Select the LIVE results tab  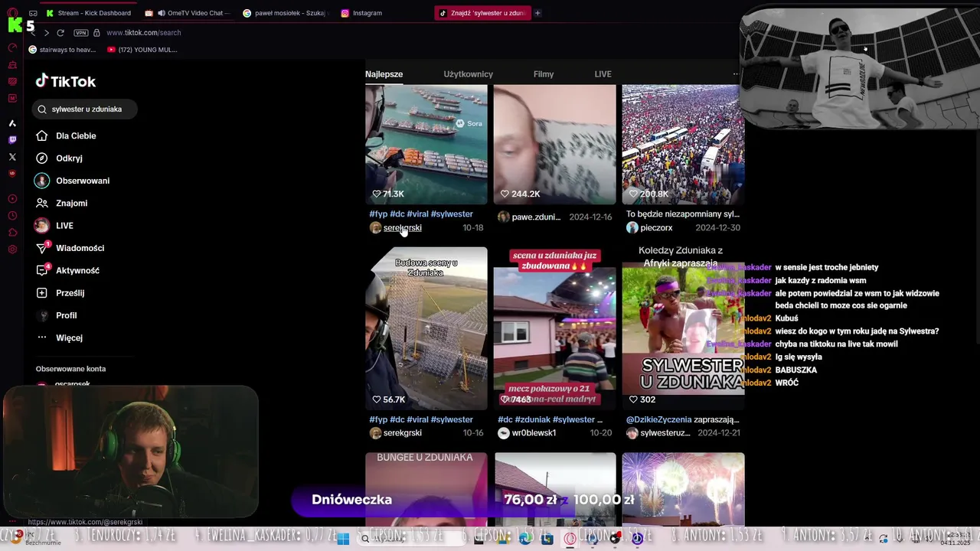603,74
